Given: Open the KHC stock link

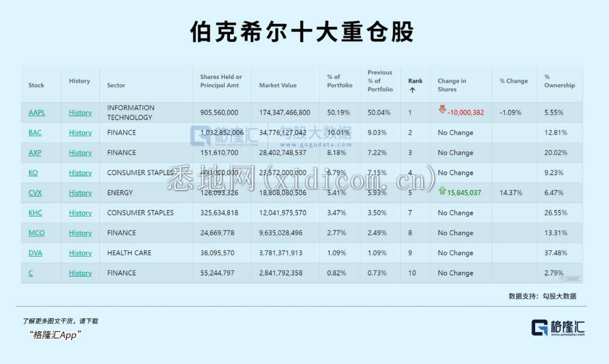Looking at the screenshot, I should point(36,213).
